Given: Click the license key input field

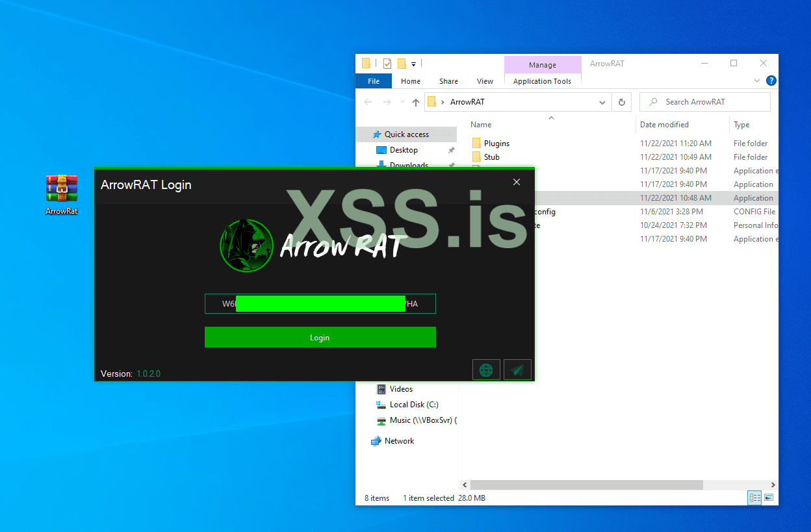Looking at the screenshot, I should [x=320, y=303].
